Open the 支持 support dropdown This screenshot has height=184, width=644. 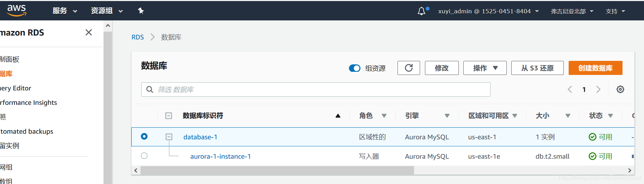coord(615,11)
